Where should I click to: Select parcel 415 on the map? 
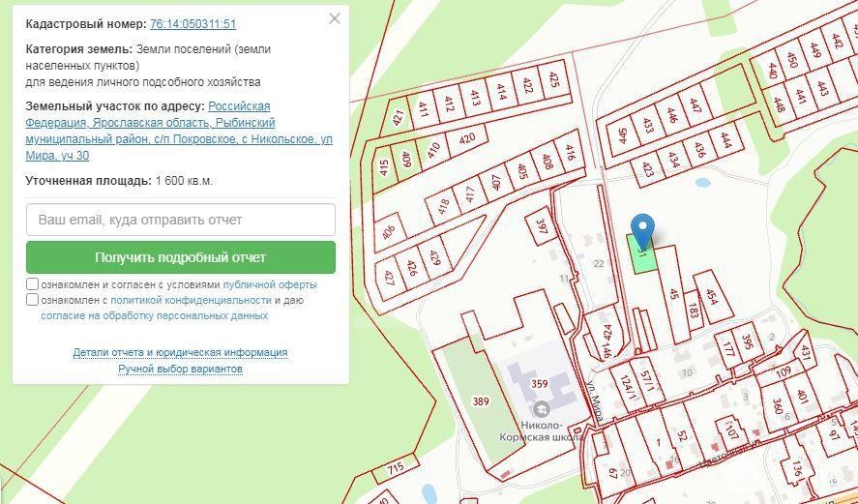point(383,167)
